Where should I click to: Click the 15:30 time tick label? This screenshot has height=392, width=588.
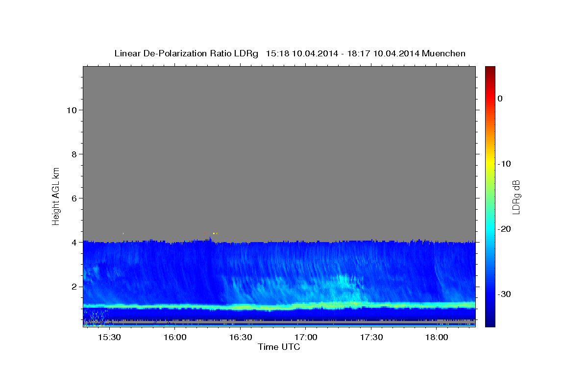[109, 338]
